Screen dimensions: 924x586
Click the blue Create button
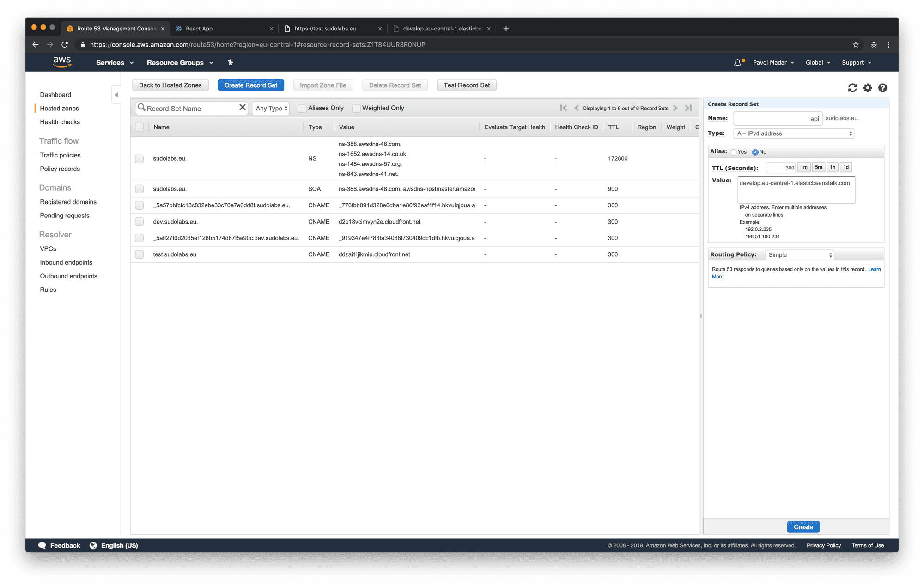[x=803, y=527]
